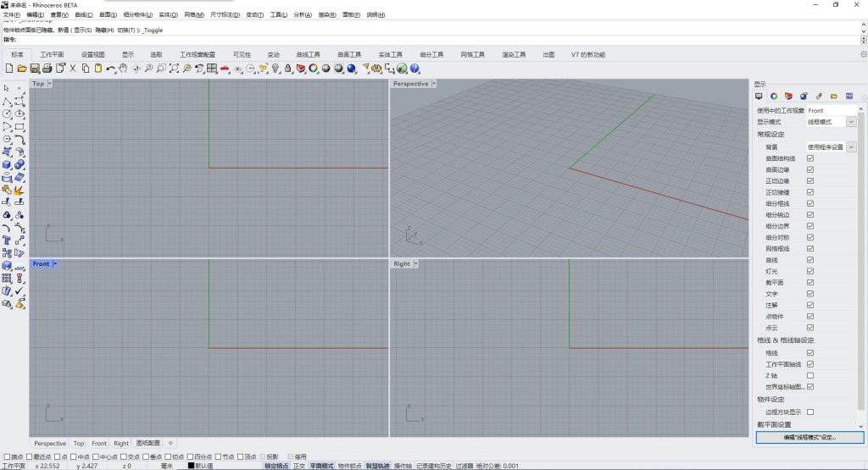Toggle 正交 in the status bar
The image size is (868, 470).
299,466
